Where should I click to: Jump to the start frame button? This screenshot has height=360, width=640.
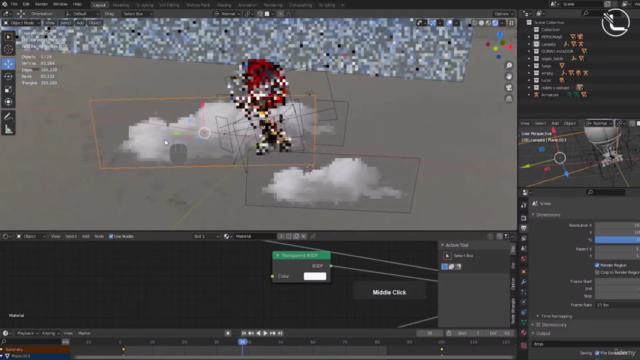click(x=244, y=333)
